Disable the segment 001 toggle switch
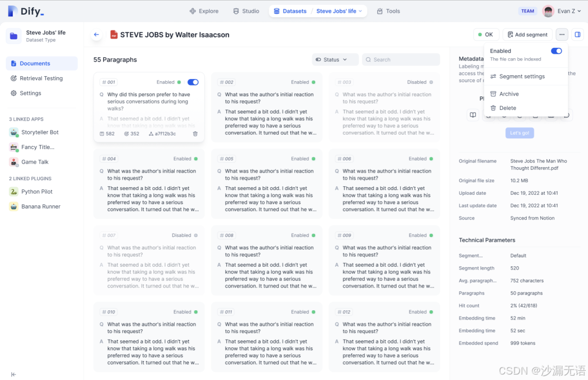The image size is (588, 380). tap(193, 82)
